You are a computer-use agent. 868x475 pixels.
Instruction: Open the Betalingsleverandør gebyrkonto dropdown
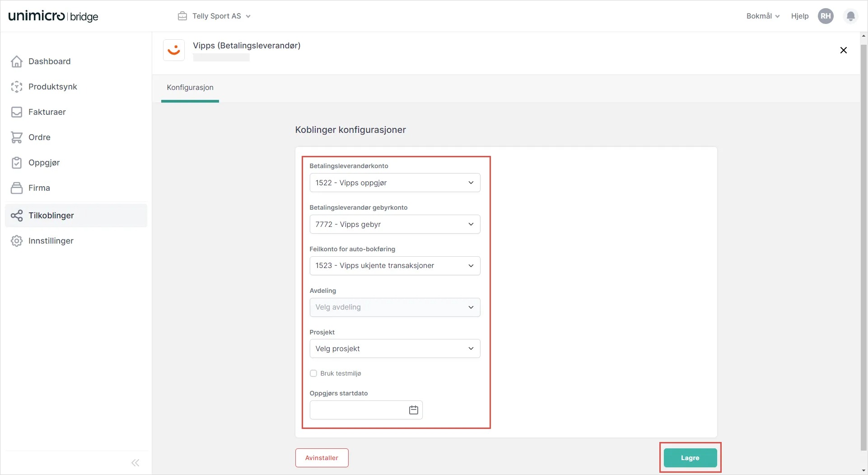[395, 224]
